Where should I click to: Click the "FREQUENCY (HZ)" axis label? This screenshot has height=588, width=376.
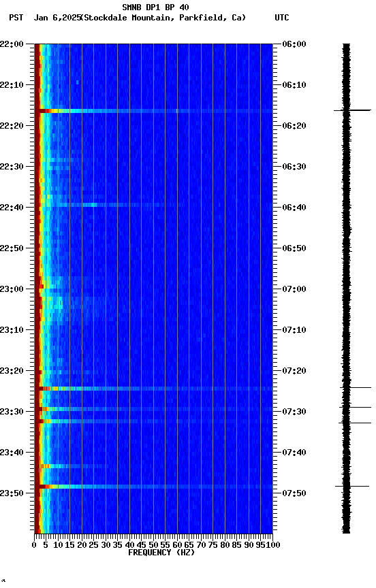(x=161, y=553)
